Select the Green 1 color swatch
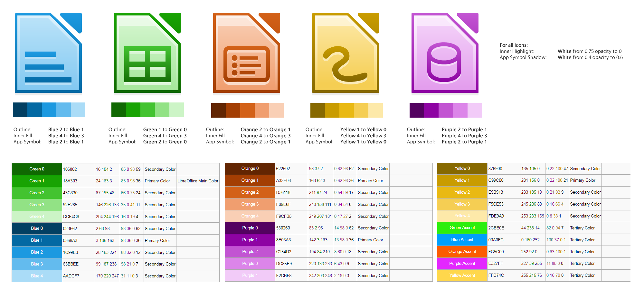Image resolution: width=644 pixels, height=290 pixels. click(36, 181)
